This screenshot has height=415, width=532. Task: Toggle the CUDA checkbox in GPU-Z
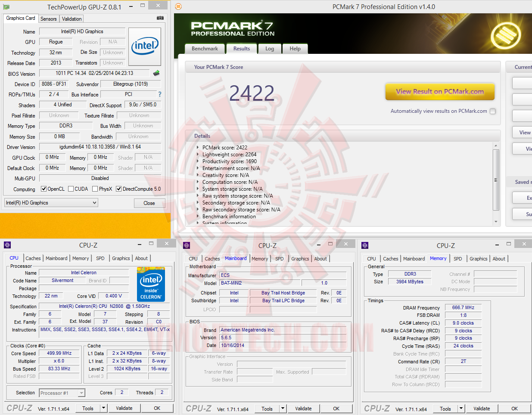click(71, 189)
